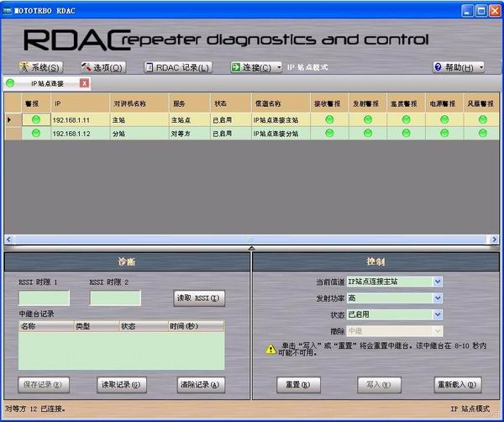
Task: Expand the 当前信道 dropdown
Action: (438, 282)
